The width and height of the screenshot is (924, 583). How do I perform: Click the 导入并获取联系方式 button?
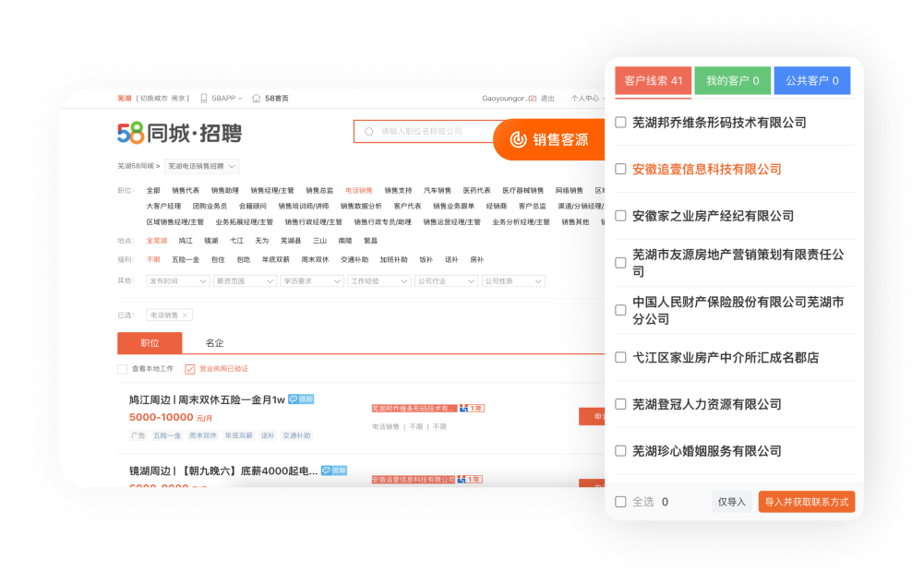[807, 502]
